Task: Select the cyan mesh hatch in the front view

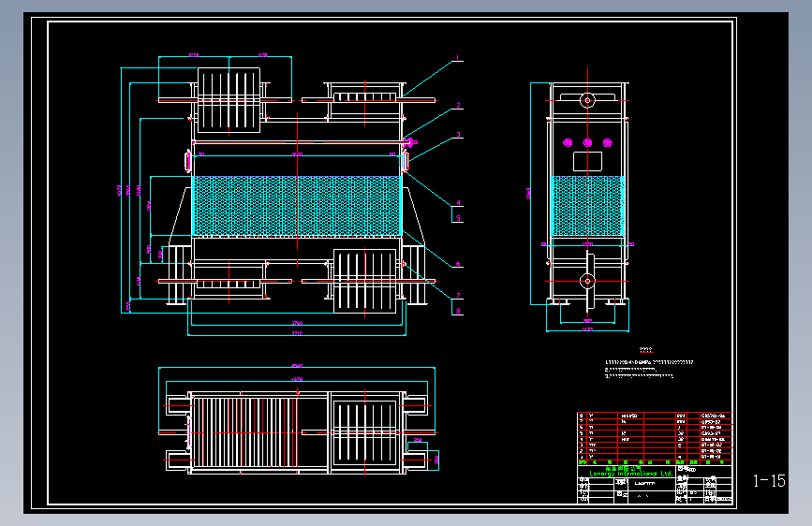Action: click(297, 206)
